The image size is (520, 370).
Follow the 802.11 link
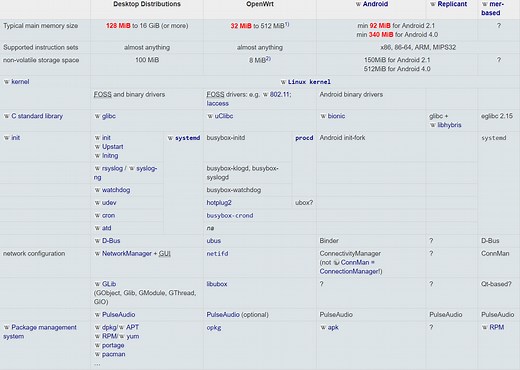click(x=280, y=94)
